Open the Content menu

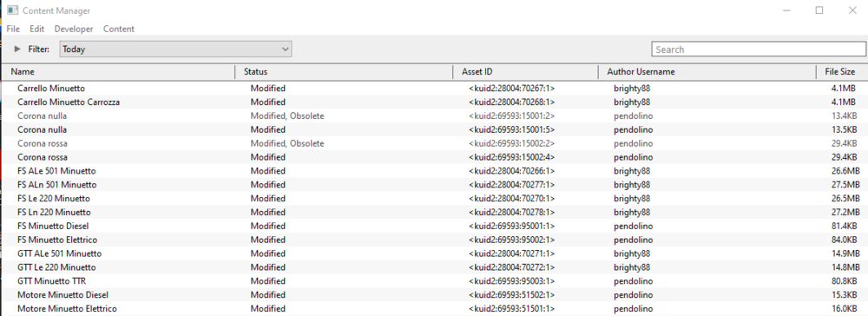[118, 29]
